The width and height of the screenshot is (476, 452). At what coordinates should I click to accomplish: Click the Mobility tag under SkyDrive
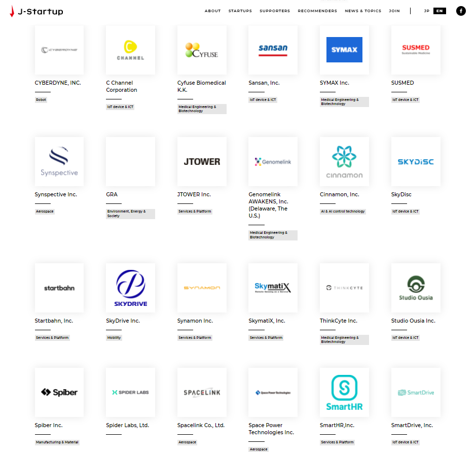click(114, 338)
